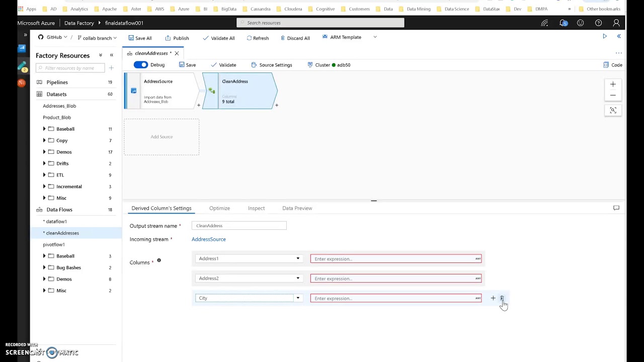This screenshot has height=362, width=644.
Task: Expand the Incremental datasets folder
Action: point(44,187)
